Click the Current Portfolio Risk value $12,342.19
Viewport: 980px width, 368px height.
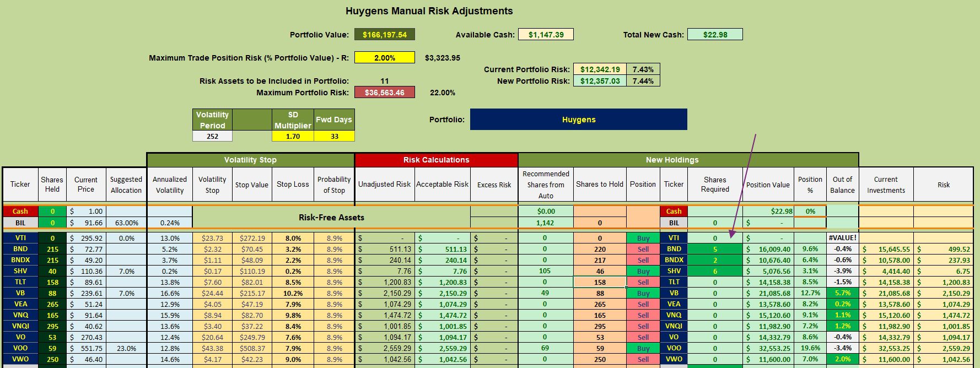(x=600, y=69)
